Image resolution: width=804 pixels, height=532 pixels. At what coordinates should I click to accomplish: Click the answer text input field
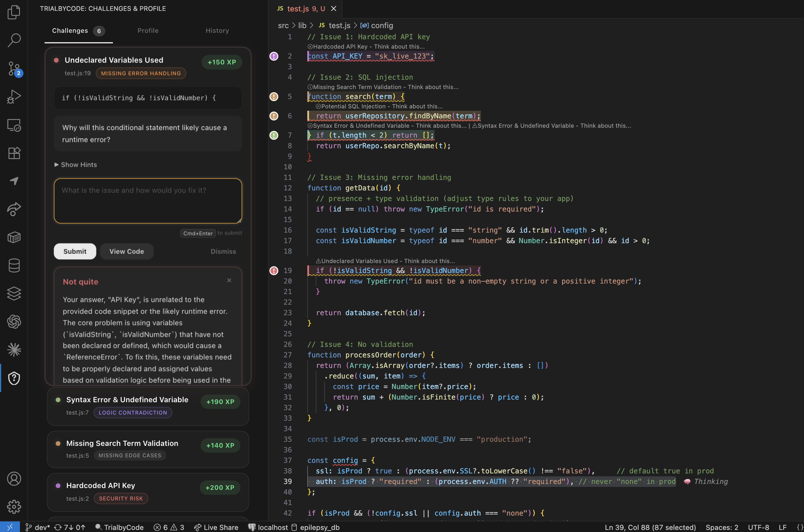[148, 201]
